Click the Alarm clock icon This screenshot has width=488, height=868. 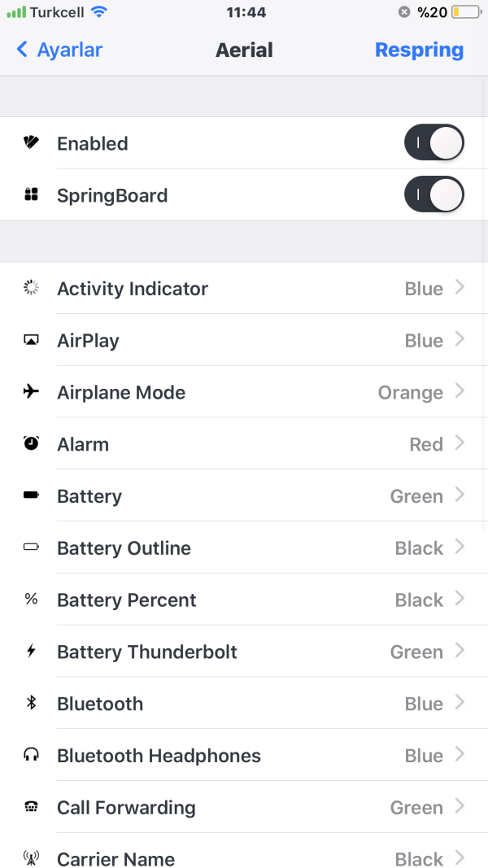coord(31,444)
